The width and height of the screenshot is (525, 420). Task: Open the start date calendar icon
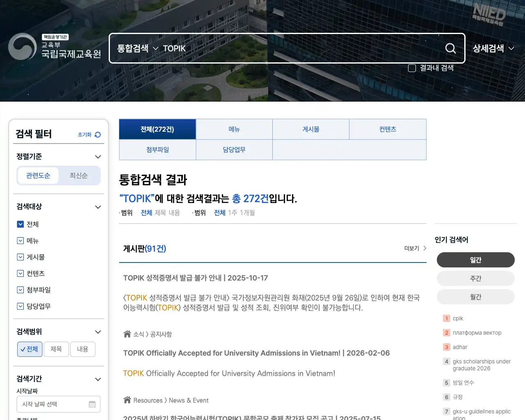[x=92, y=404]
